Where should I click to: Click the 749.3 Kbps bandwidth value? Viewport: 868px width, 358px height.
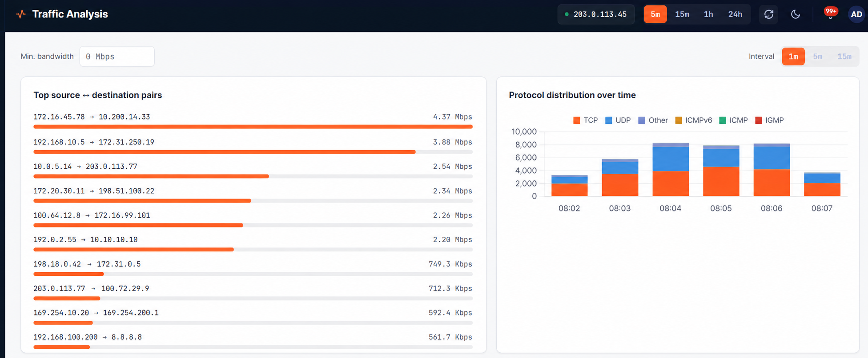(450, 264)
